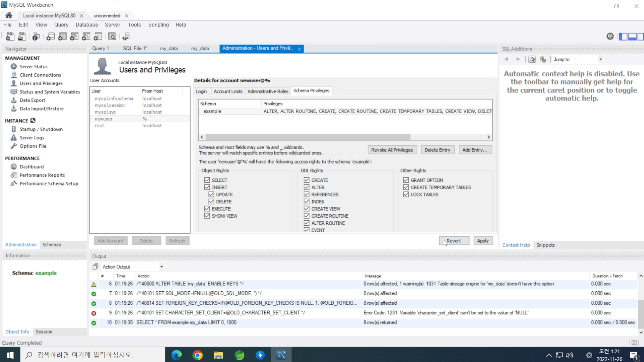Go back in SQL Additions help
The height and width of the screenshot is (362, 644).
click(506, 59)
